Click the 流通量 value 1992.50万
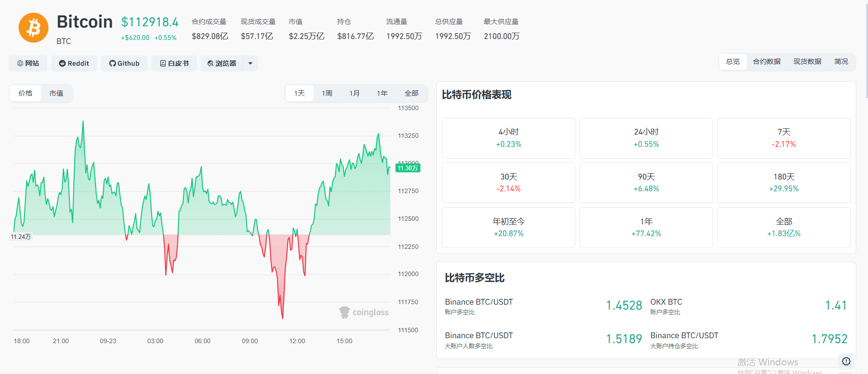868x374 pixels. [x=404, y=36]
